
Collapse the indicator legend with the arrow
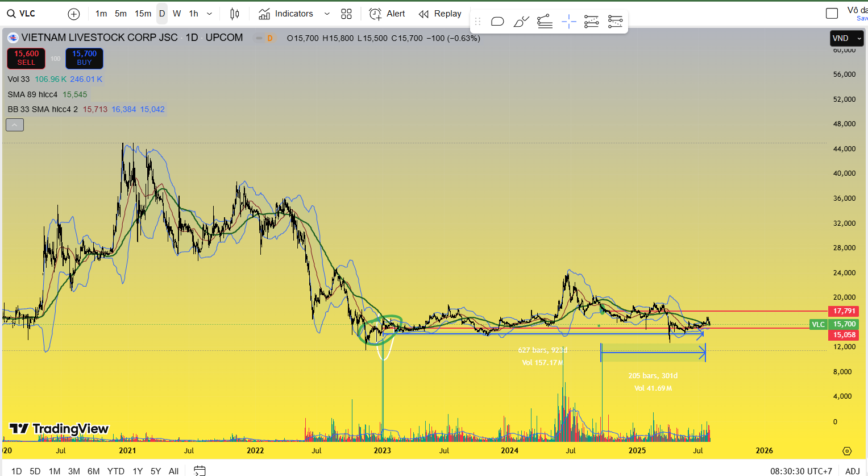click(x=15, y=125)
